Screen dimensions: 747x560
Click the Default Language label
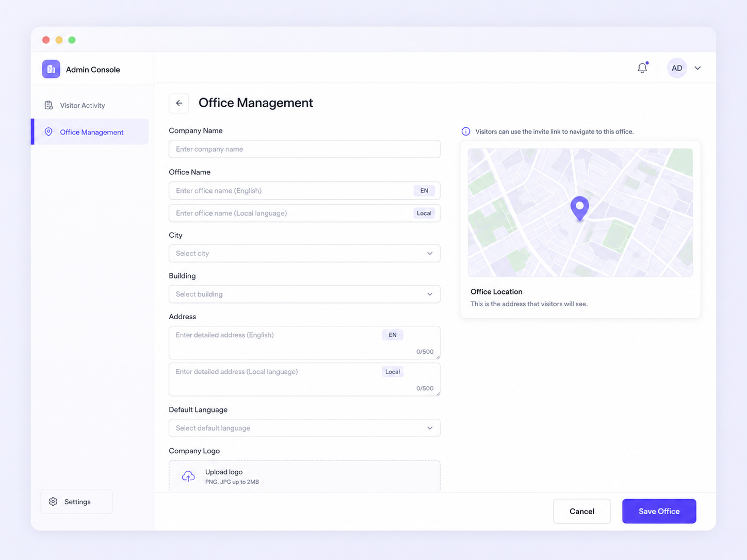click(198, 410)
